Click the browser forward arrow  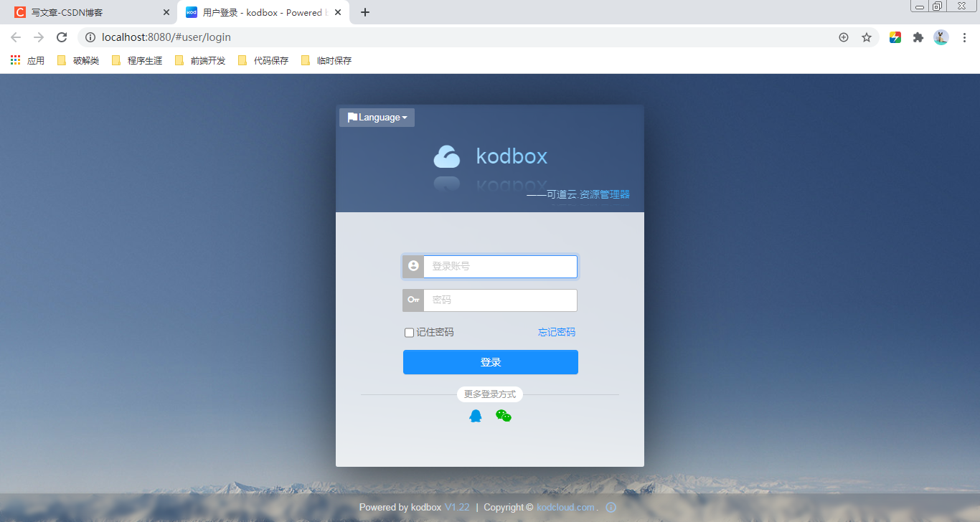tap(39, 37)
